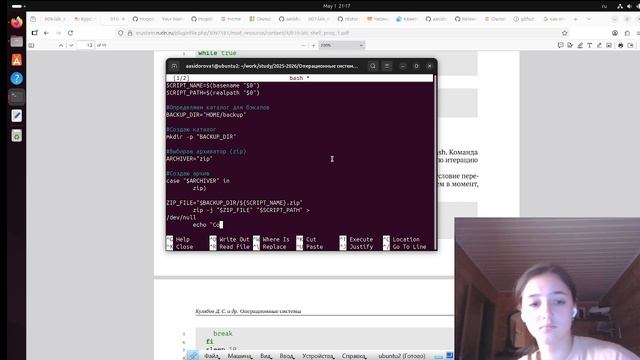Open search in the terminal title bar
640x360 pixels.
(x=373, y=66)
